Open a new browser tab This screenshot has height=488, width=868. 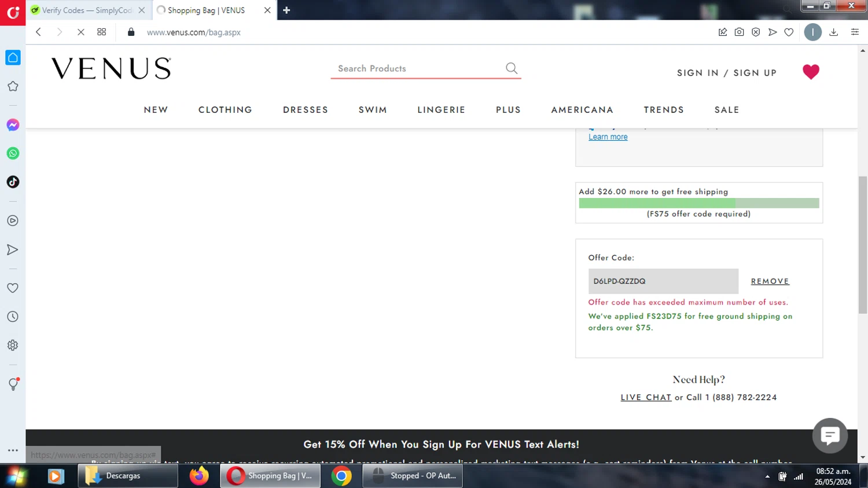[x=286, y=10]
